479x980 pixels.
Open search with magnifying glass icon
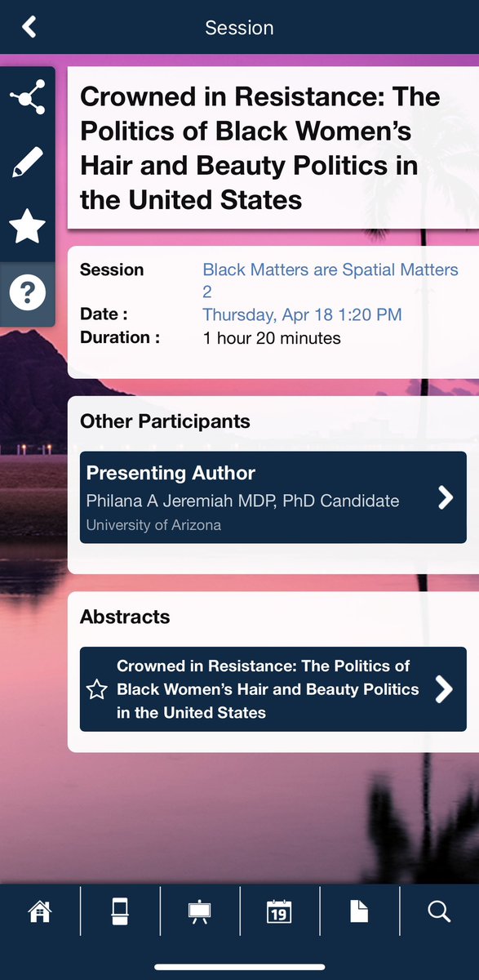pos(439,911)
